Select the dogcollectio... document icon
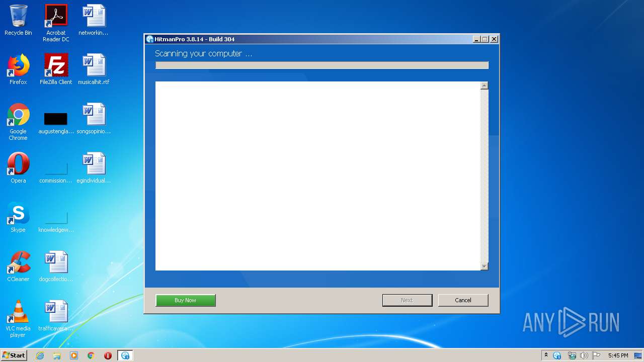 56,266
